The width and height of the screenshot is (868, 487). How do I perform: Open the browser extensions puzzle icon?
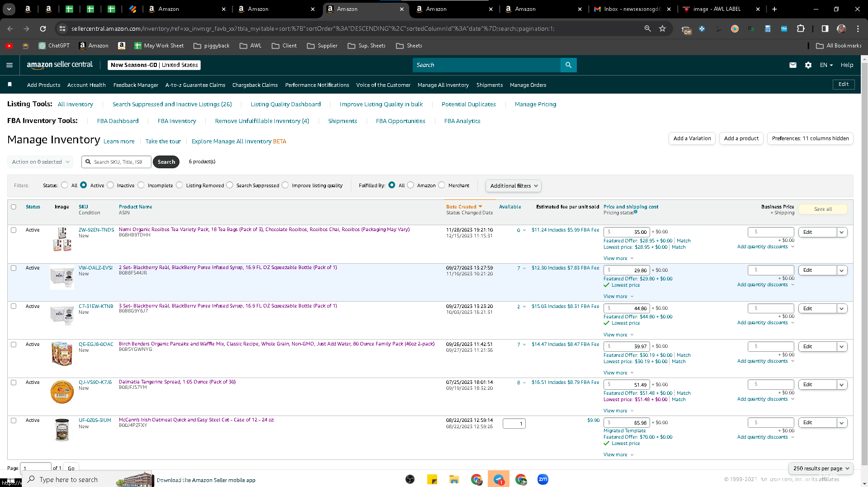click(x=801, y=28)
